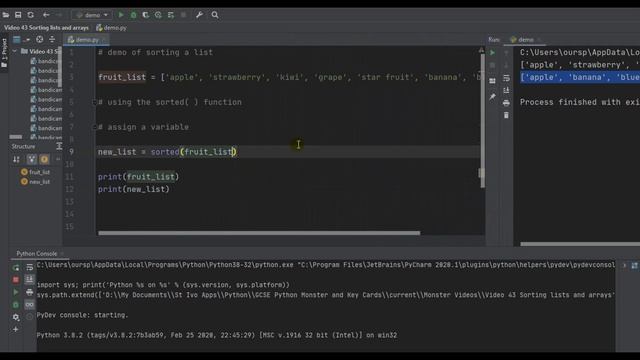
Task: Click Run panel horizontal scrollbar
Action: coord(580,244)
